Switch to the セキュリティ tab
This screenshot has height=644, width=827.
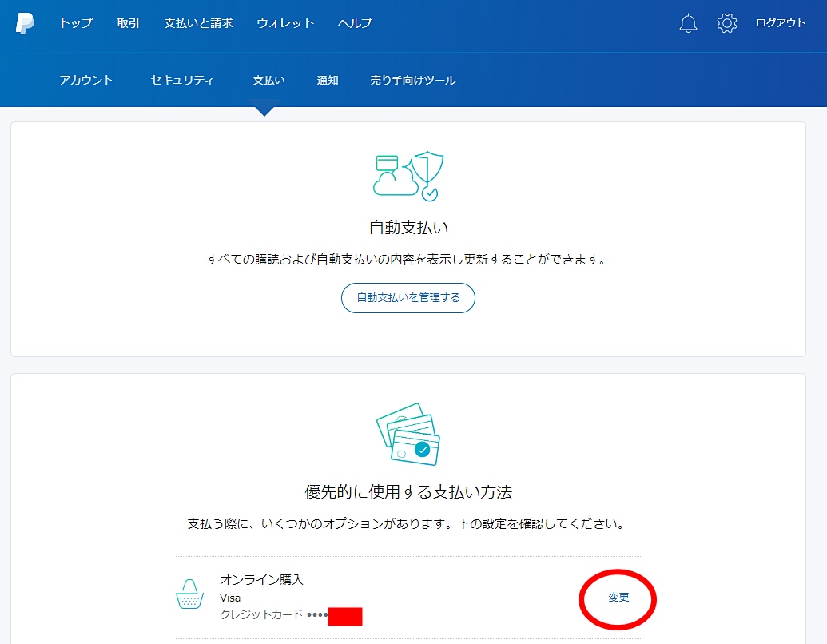[x=182, y=80]
